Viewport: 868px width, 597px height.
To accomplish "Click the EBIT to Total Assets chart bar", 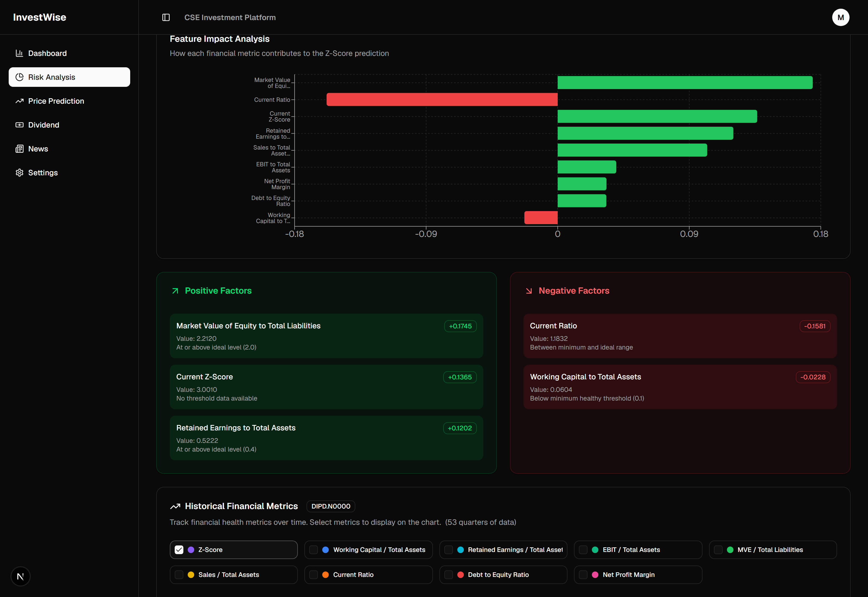I will (587, 167).
